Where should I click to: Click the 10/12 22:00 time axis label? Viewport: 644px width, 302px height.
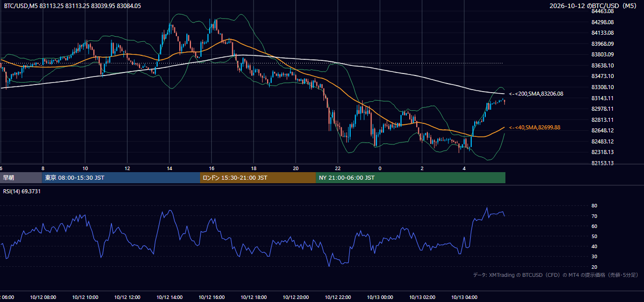click(x=338, y=297)
